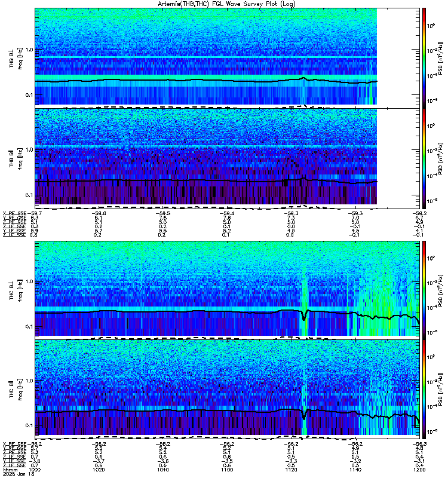Screen dimensions: 448x478
Task: Click the X_RE_GSE value -59.5
Action: coord(163,213)
